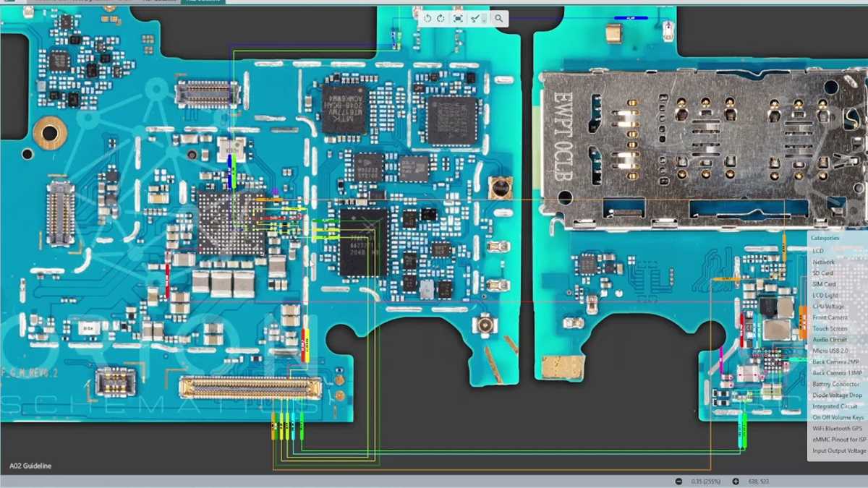The image size is (868, 488).
Task: Select the On Off Volume Keys category
Action: point(838,417)
